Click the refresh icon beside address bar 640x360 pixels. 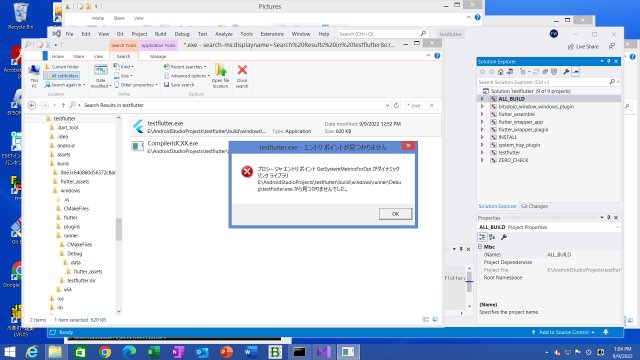click(396, 105)
